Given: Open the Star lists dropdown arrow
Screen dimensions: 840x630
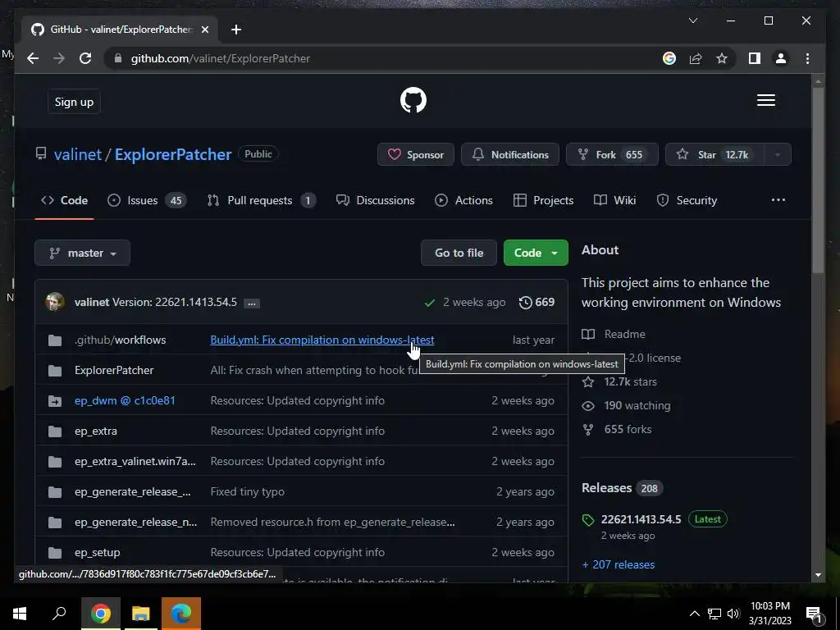Looking at the screenshot, I should pyautogui.click(x=778, y=155).
